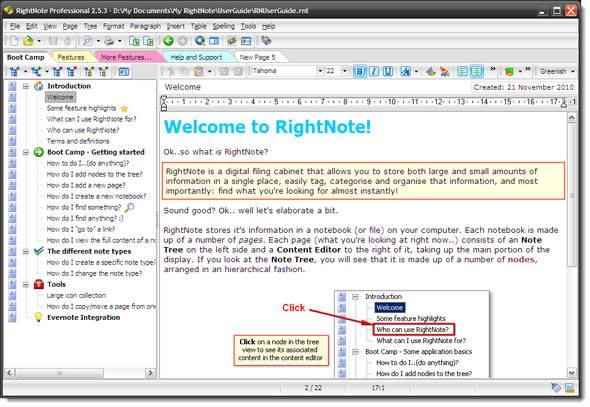Select 'How do I add a new page?' node
Screen dimensions: 590x407
[86, 185]
